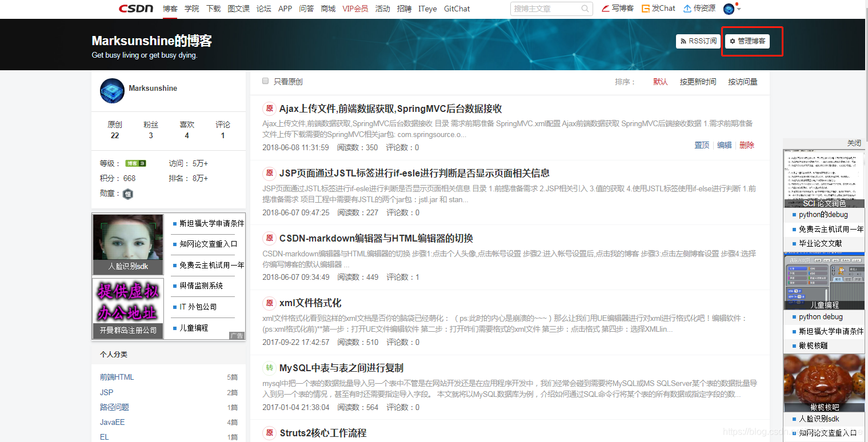Open the GitChat nav item
Viewport: 868px width, 442px height.
click(x=457, y=9)
